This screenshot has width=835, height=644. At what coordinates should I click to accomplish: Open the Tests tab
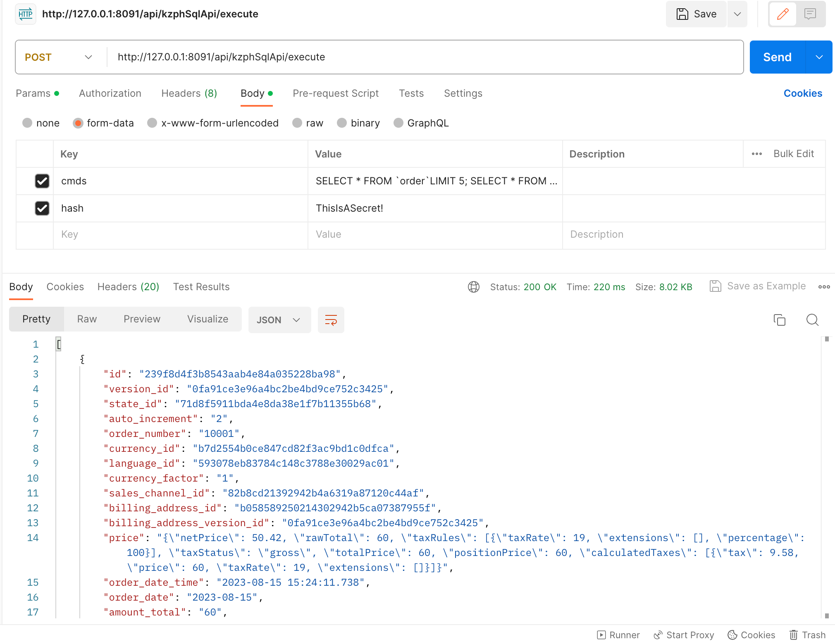(411, 93)
